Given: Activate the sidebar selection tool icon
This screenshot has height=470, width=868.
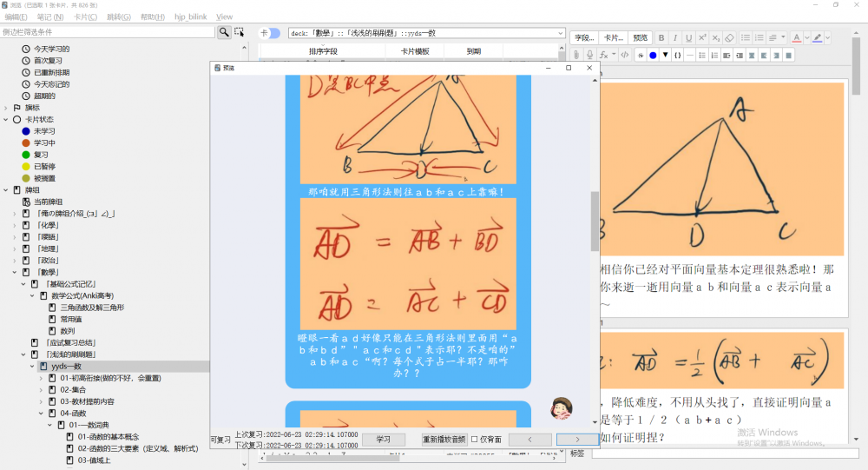Looking at the screenshot, I should 240,32.
